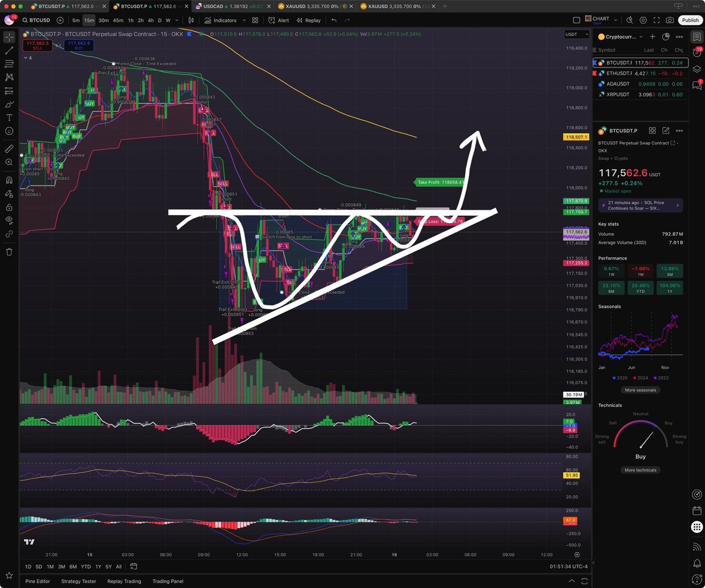
Task: Expand the CHART layout dropdown arrow
Action: click(x=615, y=20)
